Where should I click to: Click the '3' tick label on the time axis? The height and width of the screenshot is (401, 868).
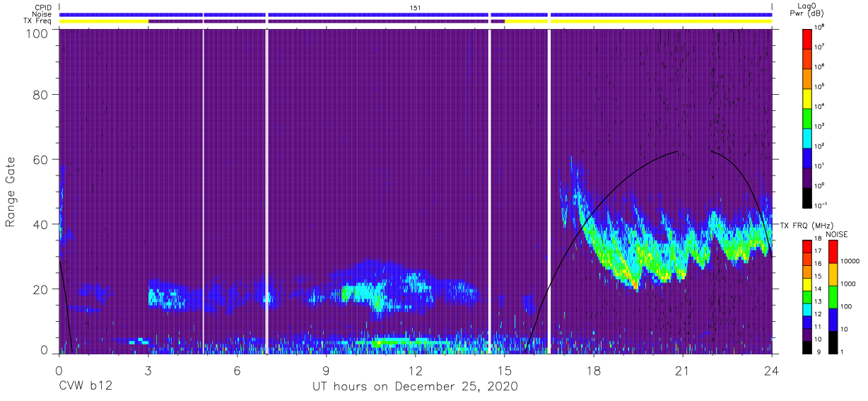[x=148, y=370]
